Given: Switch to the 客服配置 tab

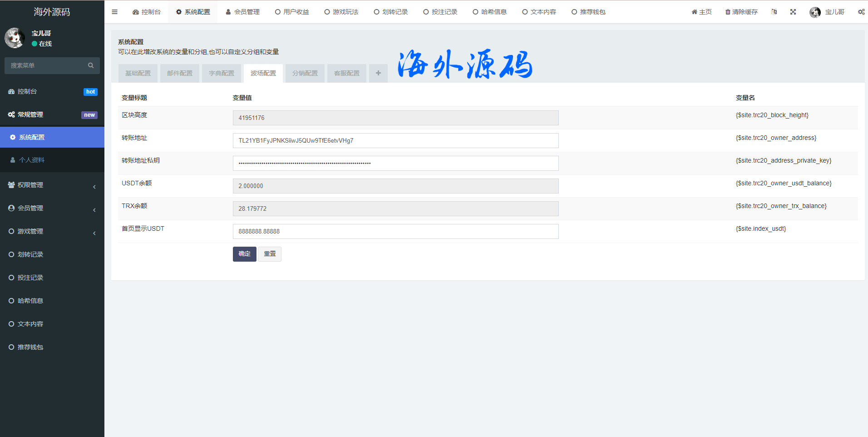Looking at the screenshot, I should point(347,73).
